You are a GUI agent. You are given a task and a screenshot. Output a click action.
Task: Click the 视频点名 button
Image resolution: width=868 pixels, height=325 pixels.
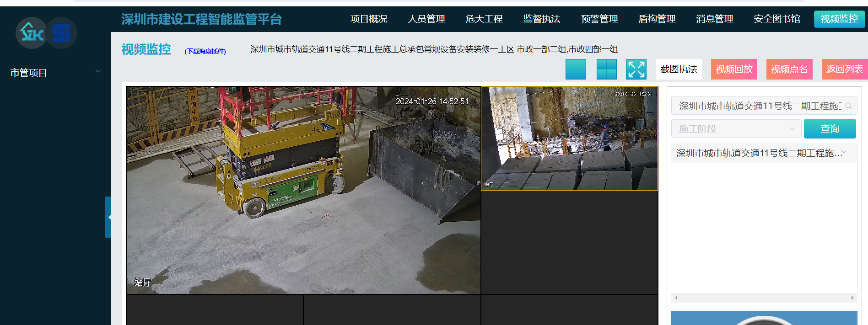click(789, 69)
